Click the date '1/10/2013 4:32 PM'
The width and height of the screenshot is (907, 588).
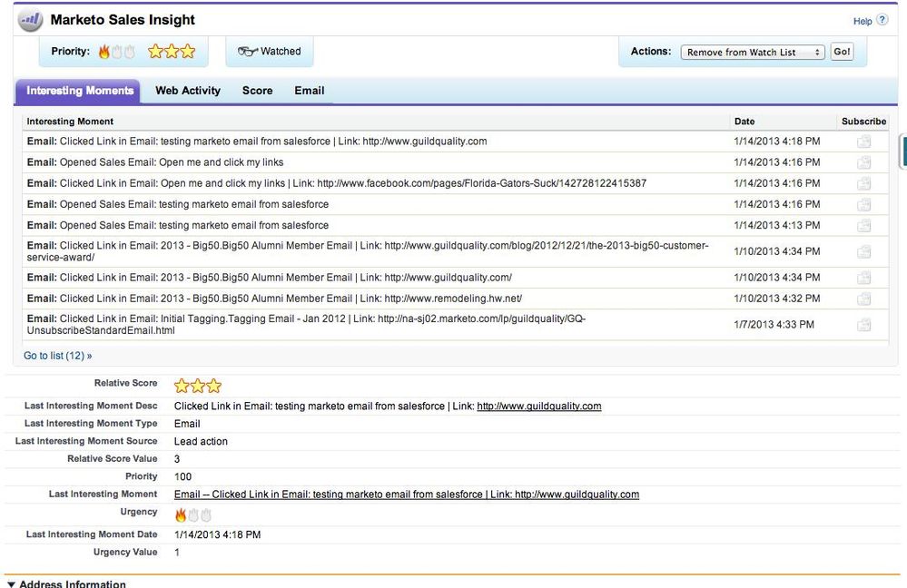click(x=777, y=299)
